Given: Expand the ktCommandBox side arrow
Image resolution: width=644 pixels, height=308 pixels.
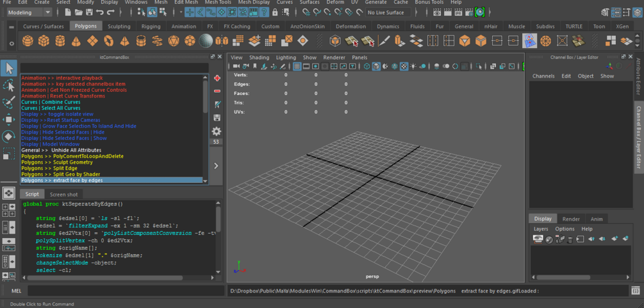Looking at the screenshot, I should (x=217, y=166).
